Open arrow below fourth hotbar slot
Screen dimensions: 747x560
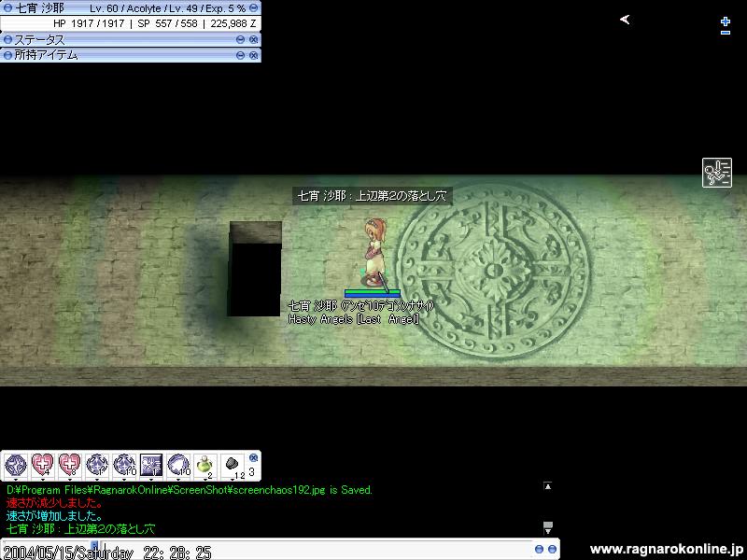coord(97,479)
